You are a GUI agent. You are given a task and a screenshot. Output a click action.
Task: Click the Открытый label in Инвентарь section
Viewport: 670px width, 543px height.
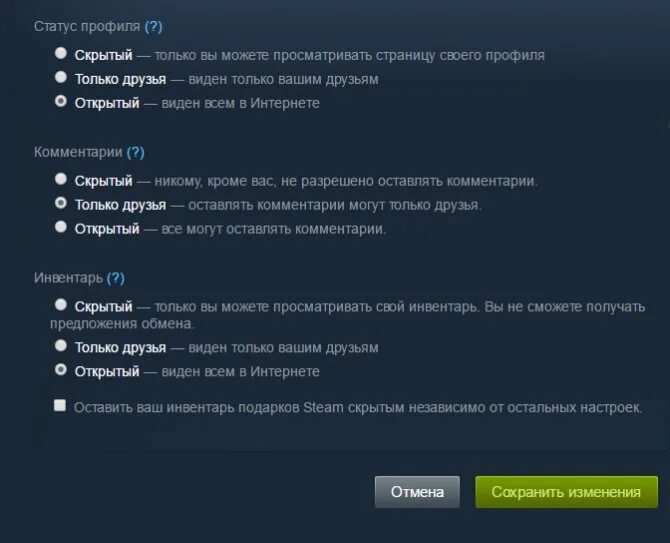107,372
